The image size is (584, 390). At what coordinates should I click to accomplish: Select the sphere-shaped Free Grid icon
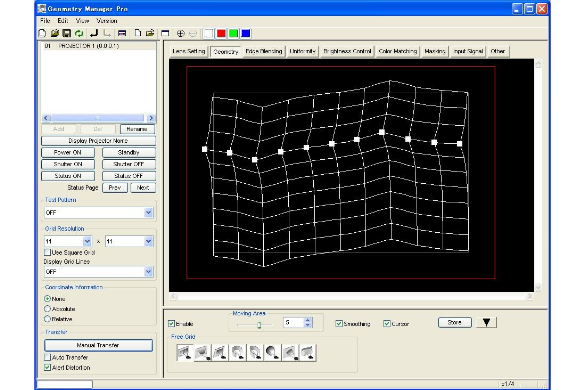pos(273,352)
